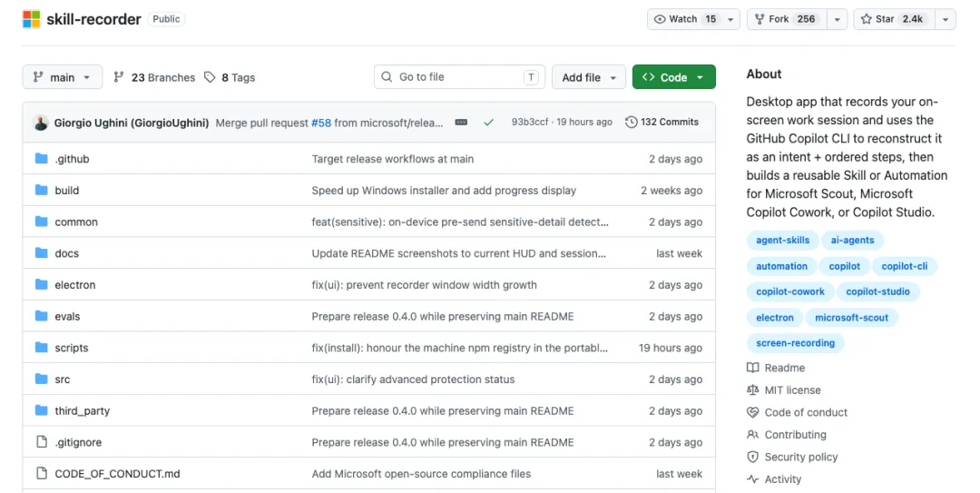
Task: Click the green check status icon
Action: tap(489, 122)
